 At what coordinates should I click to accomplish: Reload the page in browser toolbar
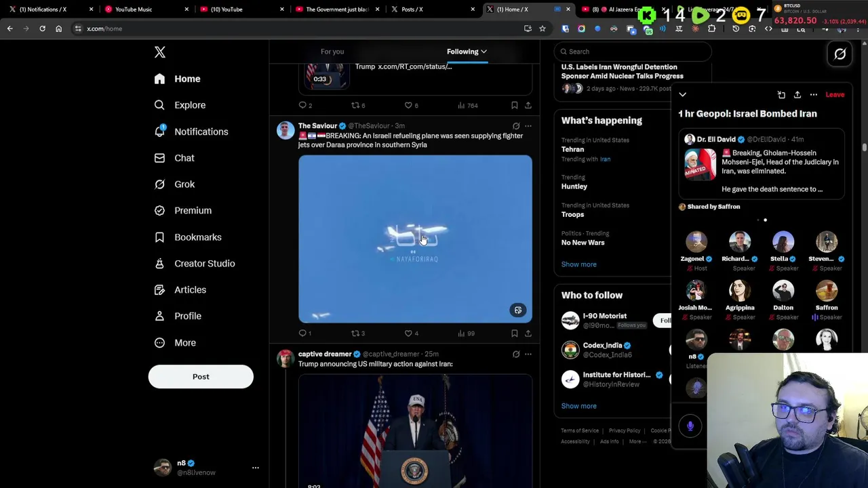42,28
